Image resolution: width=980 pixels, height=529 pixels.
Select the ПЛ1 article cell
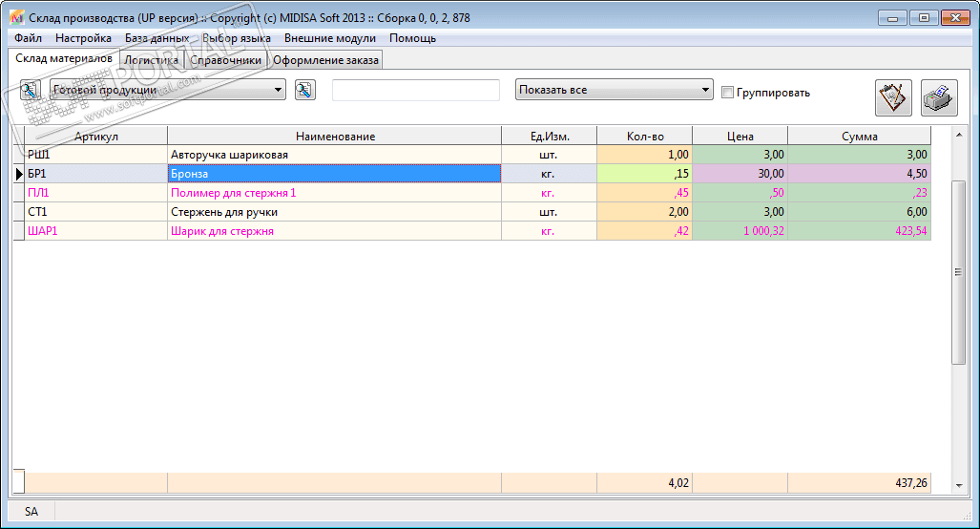click(x=95, y=193)
